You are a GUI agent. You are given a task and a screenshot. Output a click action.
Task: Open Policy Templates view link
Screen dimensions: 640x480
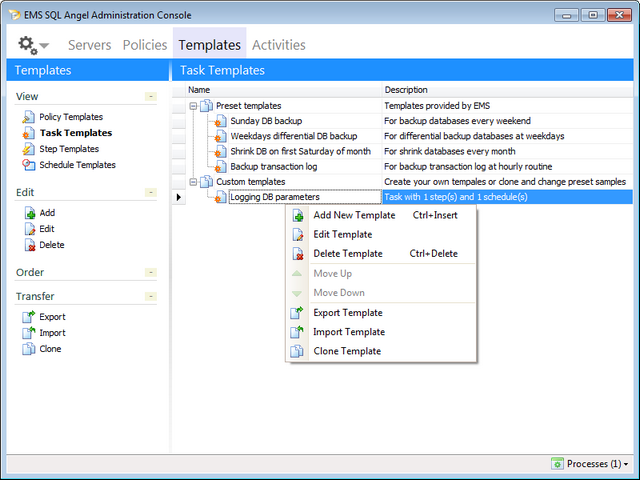pyautogui.click(x=71, y=117)
